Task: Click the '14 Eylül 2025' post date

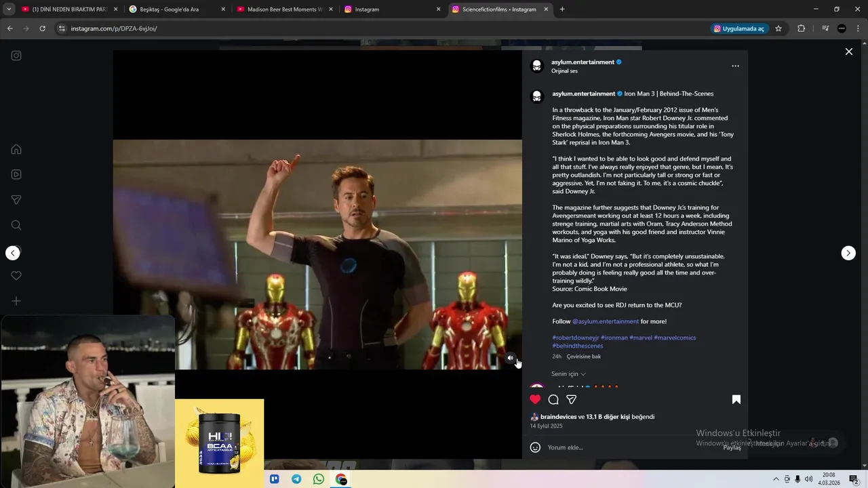Action: tap(546, 426)
